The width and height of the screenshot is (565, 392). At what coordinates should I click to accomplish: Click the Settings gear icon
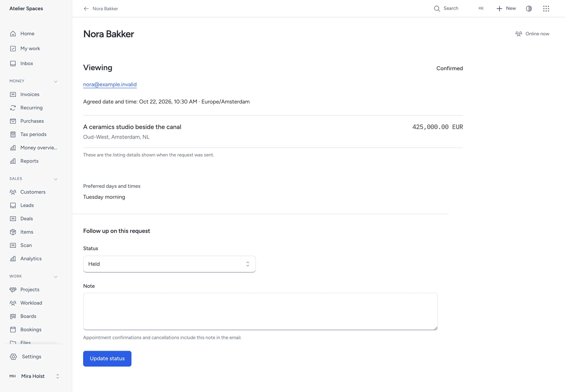point(14,357)
